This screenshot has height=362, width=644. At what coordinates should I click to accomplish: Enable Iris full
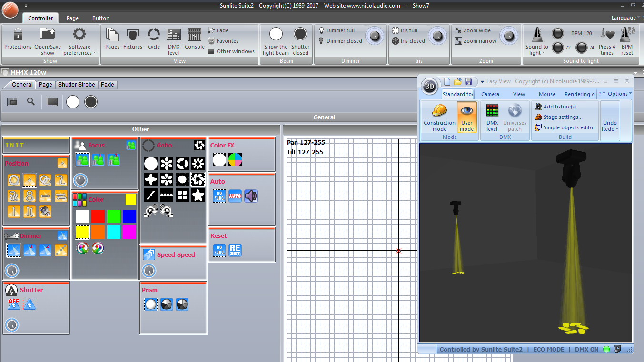405,30
